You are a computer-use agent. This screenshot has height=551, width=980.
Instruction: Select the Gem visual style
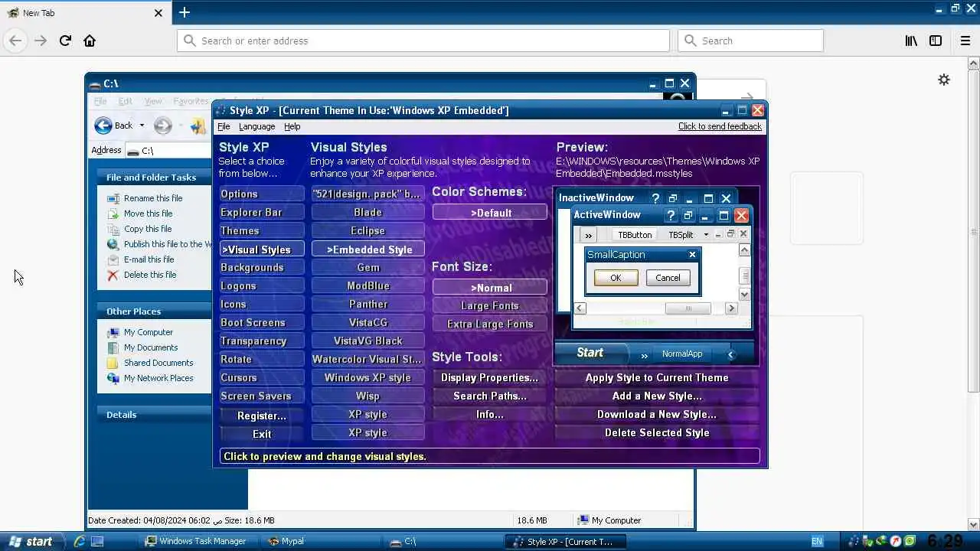(367, 268)
